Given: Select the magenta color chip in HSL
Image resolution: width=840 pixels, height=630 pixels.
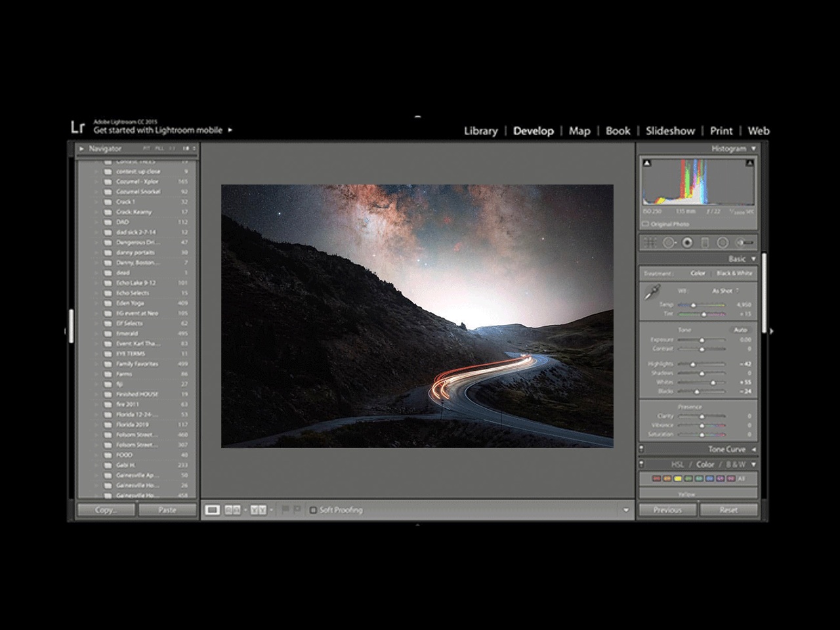Looking at the screenshot, I should pyautogui.click(x=732, y=479).
